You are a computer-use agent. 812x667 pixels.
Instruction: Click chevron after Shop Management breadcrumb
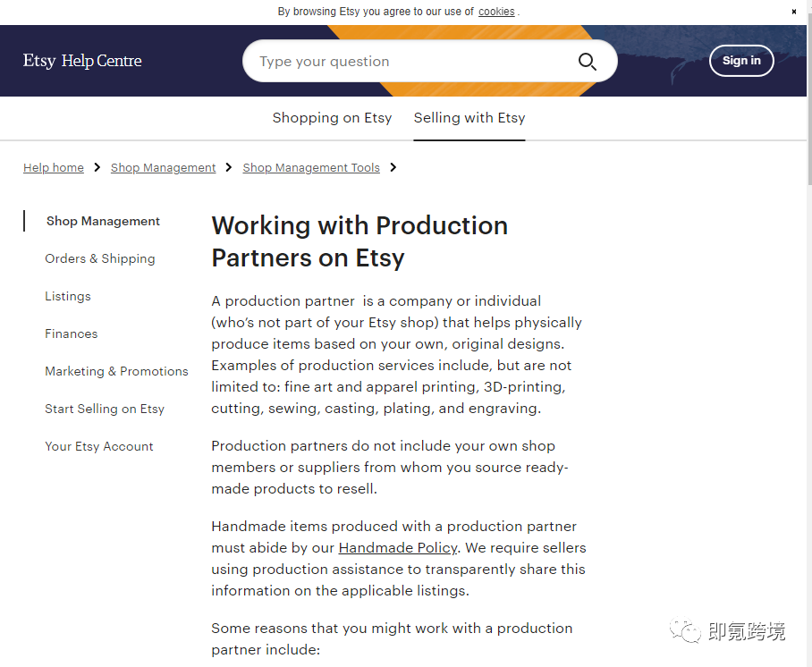pos(229,167)
